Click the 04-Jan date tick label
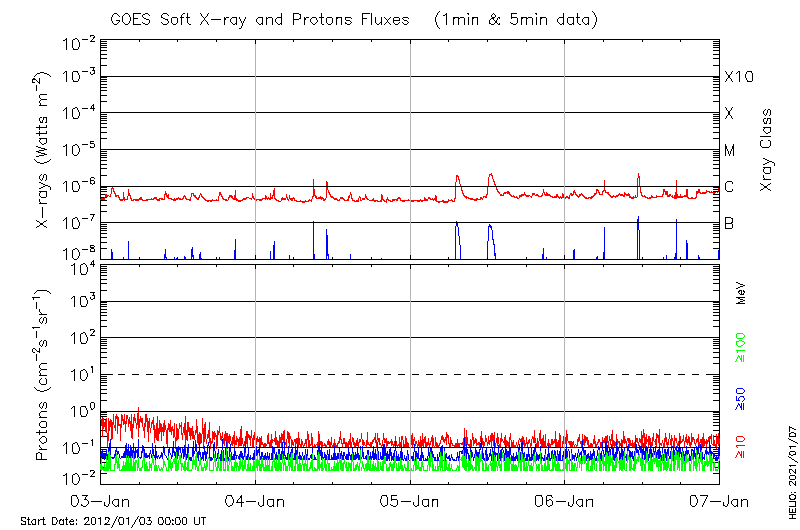The width and height of the screenshot is (800, 530). tap(256, 500)
